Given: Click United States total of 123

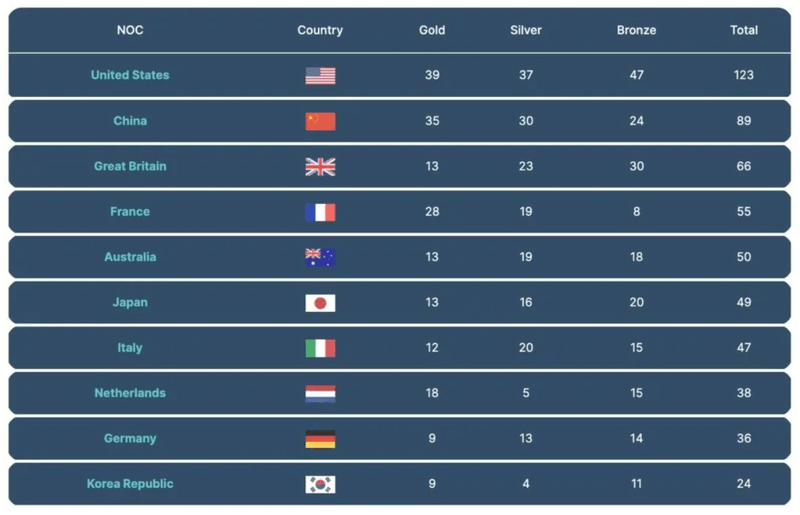Looking at the screenshot, I should click(x=744, y=75).
